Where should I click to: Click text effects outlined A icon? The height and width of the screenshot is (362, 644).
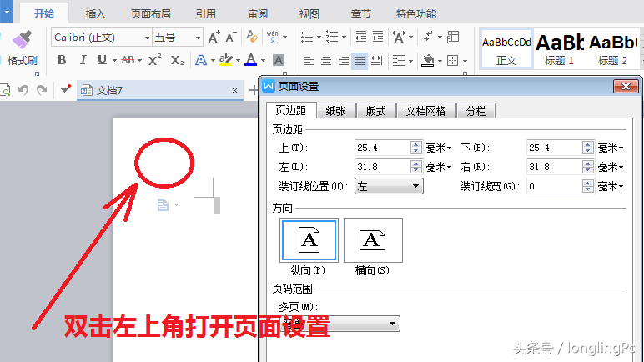click(200, 60)
